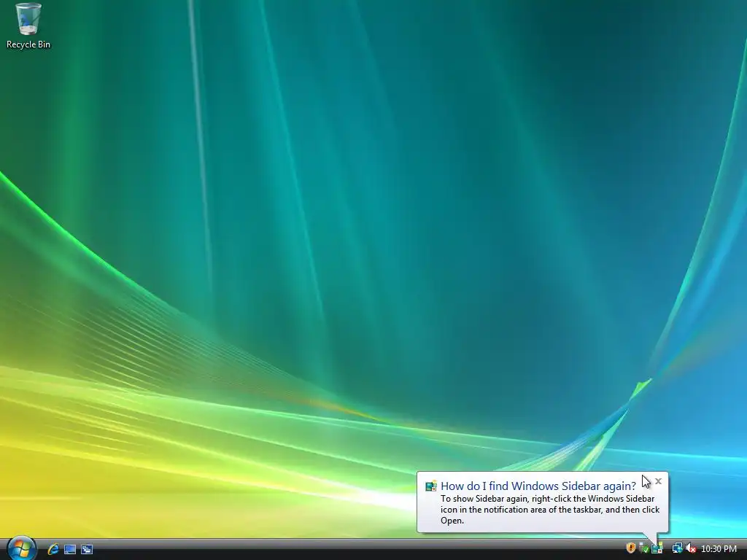This screenshot has width=747, height=560.
Task: Close the Windows Sidebar balloon tip
Action: coord(659,481)
